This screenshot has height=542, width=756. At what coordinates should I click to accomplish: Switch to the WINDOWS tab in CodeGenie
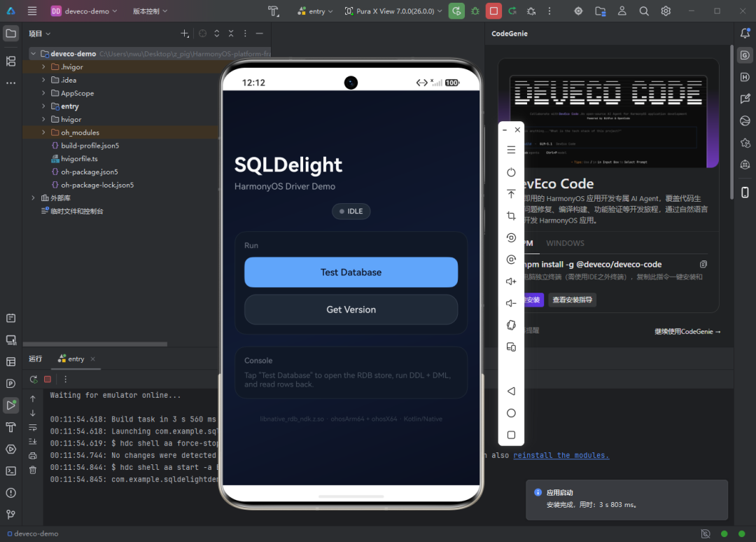[x=565, y=243]
